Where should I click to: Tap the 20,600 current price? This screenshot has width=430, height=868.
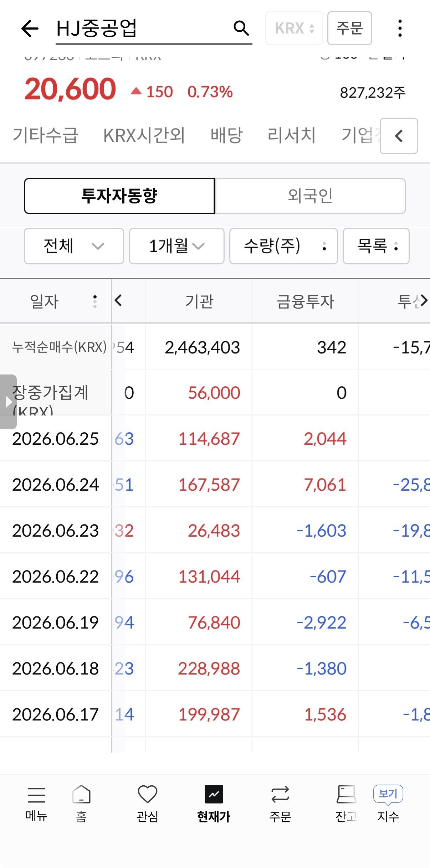(70, 89)
